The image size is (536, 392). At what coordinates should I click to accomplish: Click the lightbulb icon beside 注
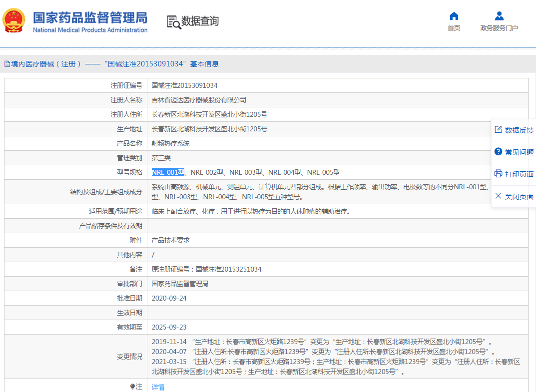click(133, 387)
